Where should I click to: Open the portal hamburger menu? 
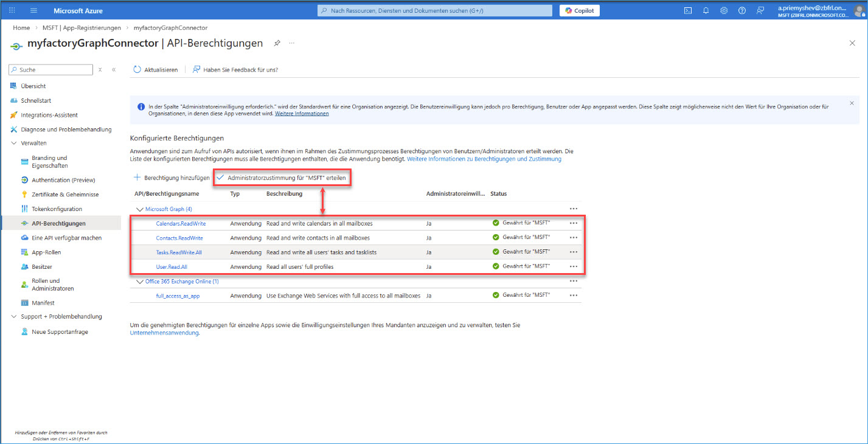click(x=33, y=11)
